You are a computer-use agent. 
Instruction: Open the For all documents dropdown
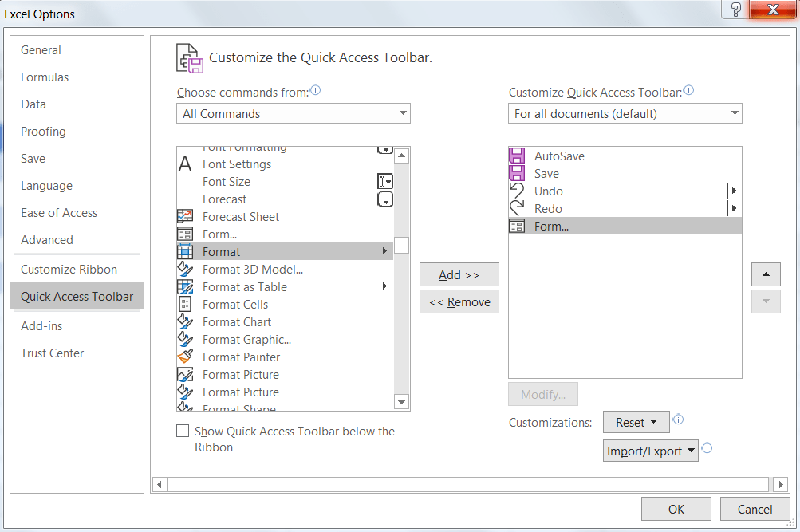pyautogui.click(x=625, y=114)
